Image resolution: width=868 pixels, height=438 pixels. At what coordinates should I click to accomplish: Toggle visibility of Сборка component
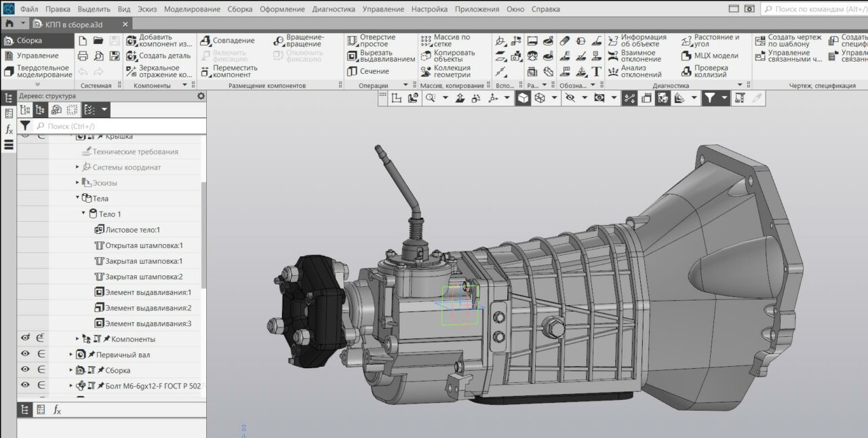coord(26,370)
